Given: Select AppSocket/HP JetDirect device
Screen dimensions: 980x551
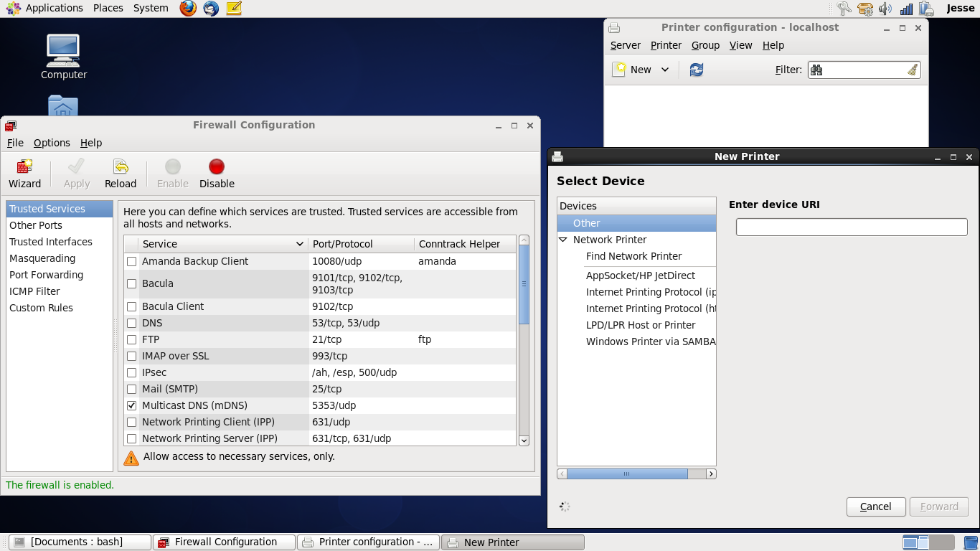Looking at the screenshot, I should click(x=641, y=275).
